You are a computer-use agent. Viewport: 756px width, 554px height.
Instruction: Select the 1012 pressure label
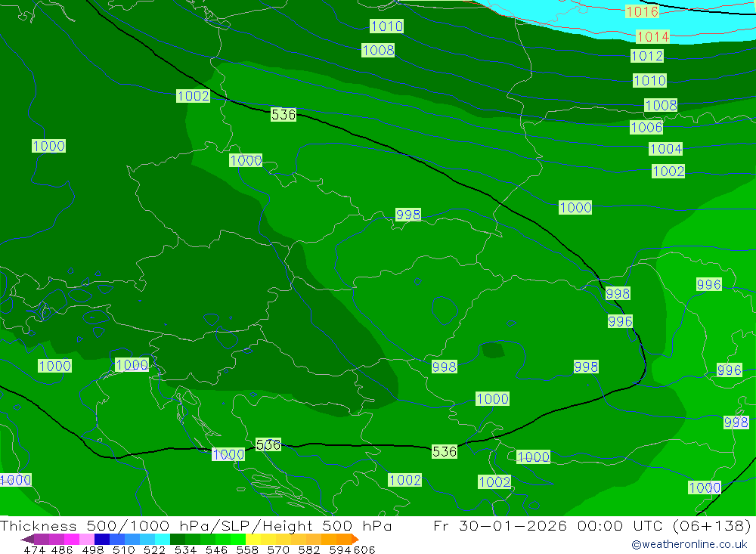click(647, 56)
